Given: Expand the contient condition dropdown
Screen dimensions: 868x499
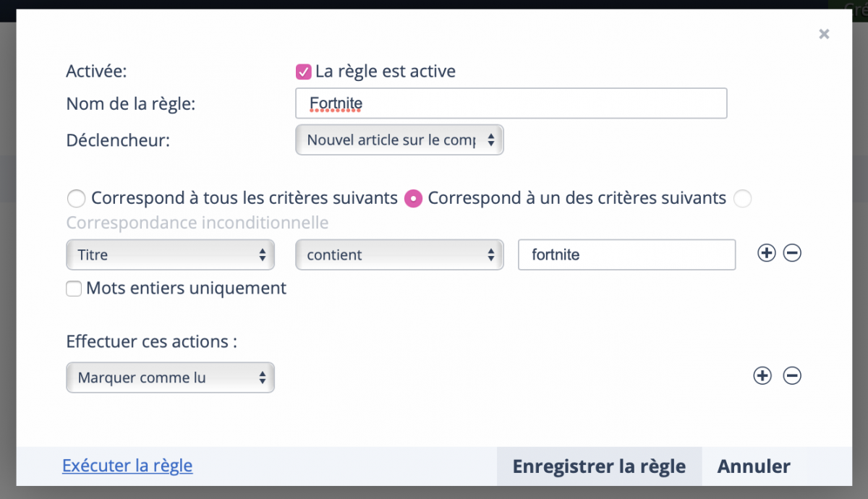Looking at the screenshot, I should pos(399,255).
